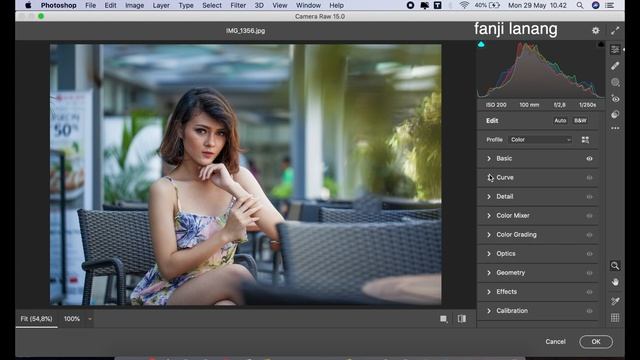The image size is (640, 360).
Task: Open Wi-Fi status menu
Action: (x=464, y=5)
